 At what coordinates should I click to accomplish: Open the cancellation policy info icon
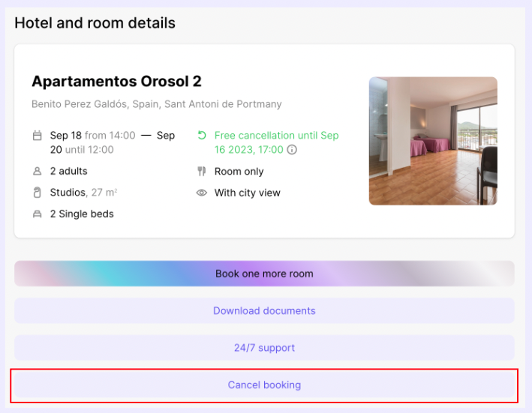292,149
